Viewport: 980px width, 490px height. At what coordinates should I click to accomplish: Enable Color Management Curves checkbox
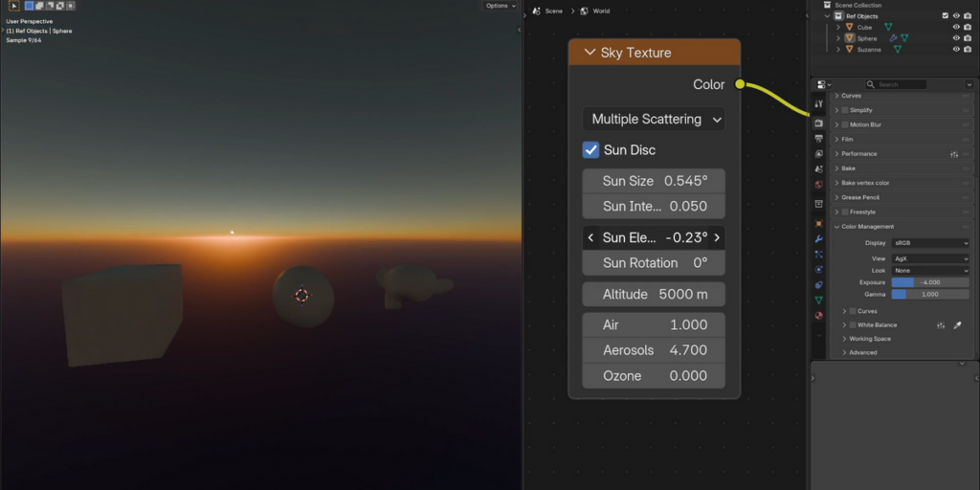(x=853, y=311)
